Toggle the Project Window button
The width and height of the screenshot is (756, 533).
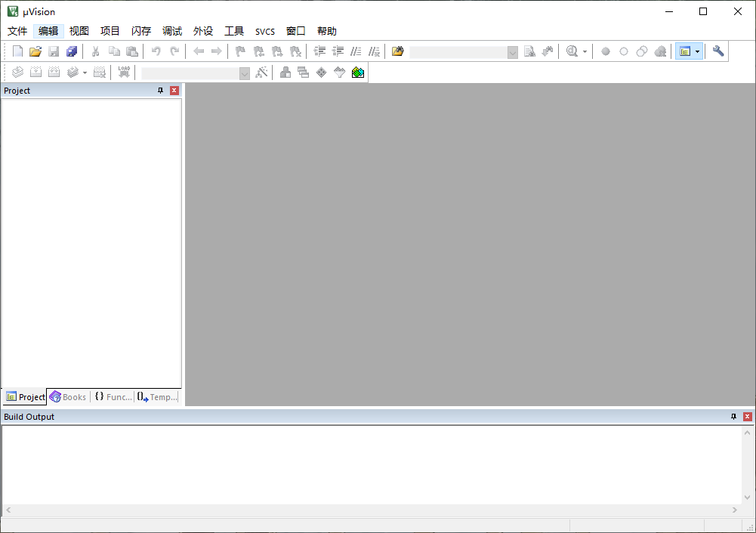pyautogui.click(x=685, y=51)
